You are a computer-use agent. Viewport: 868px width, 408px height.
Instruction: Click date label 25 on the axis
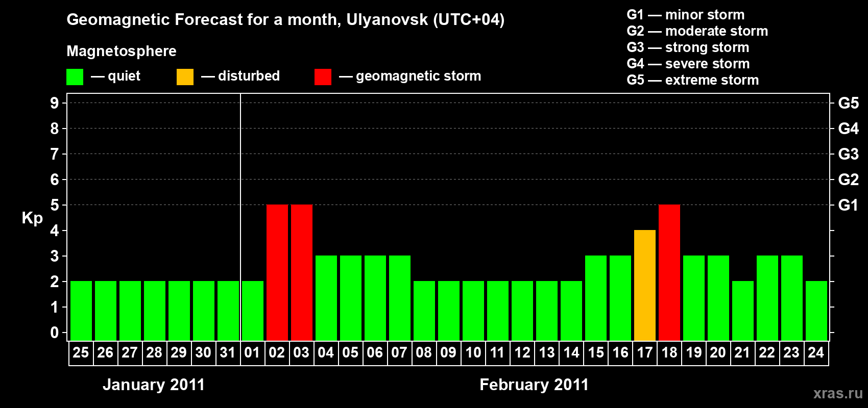pyautogui.click(x=81, y=352)
